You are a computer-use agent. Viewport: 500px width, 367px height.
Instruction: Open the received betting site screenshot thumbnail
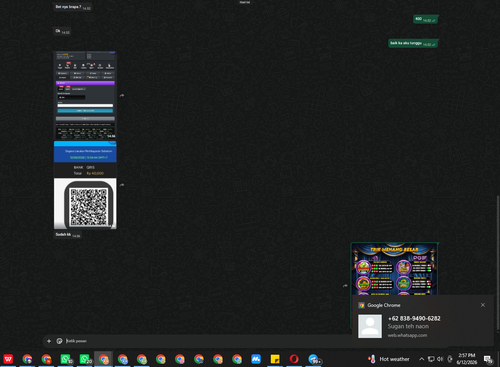[85, 95]
